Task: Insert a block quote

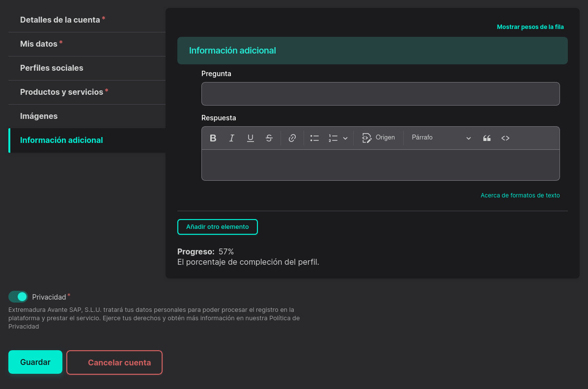Action: [487, 138]
